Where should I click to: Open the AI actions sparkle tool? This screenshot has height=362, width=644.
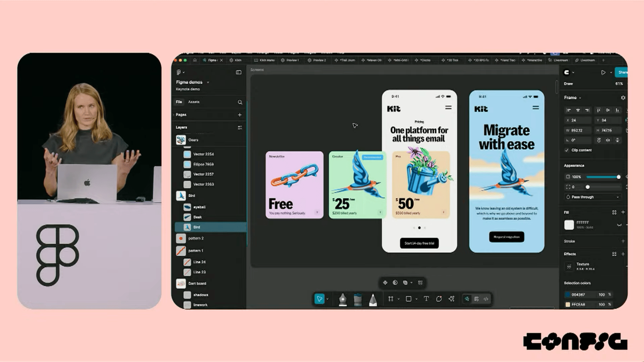pos(451,299)
